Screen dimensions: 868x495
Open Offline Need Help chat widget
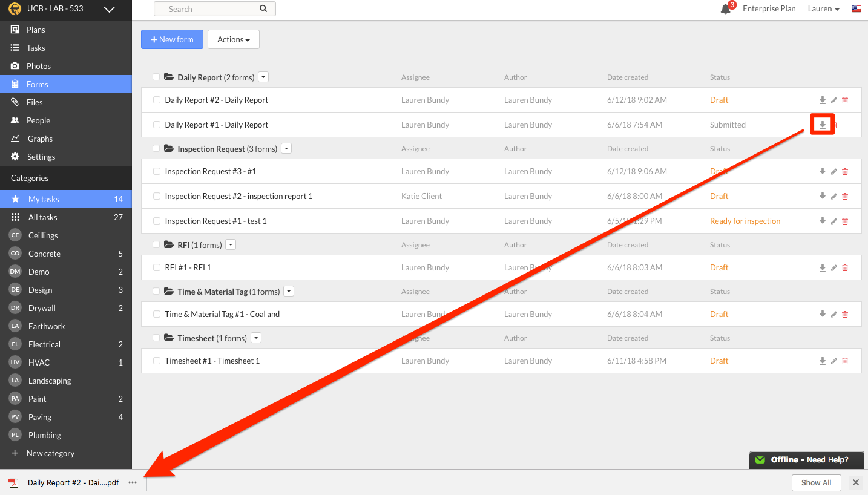808,460
